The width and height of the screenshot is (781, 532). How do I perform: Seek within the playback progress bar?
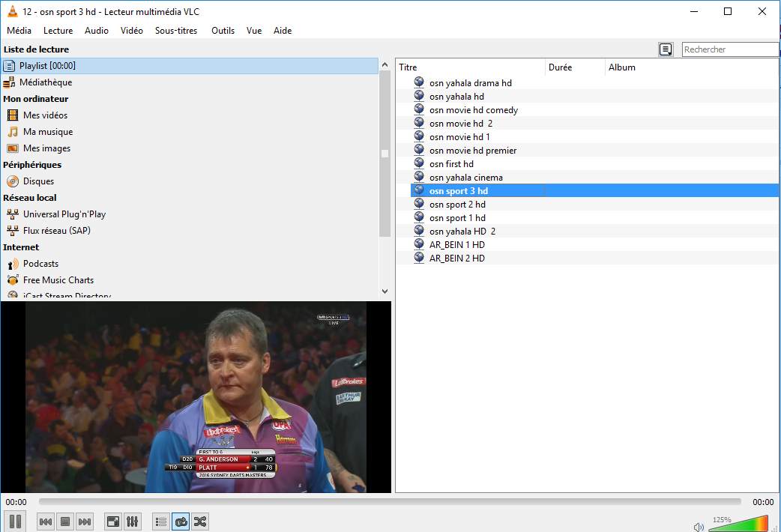click(x=390, y=501)
